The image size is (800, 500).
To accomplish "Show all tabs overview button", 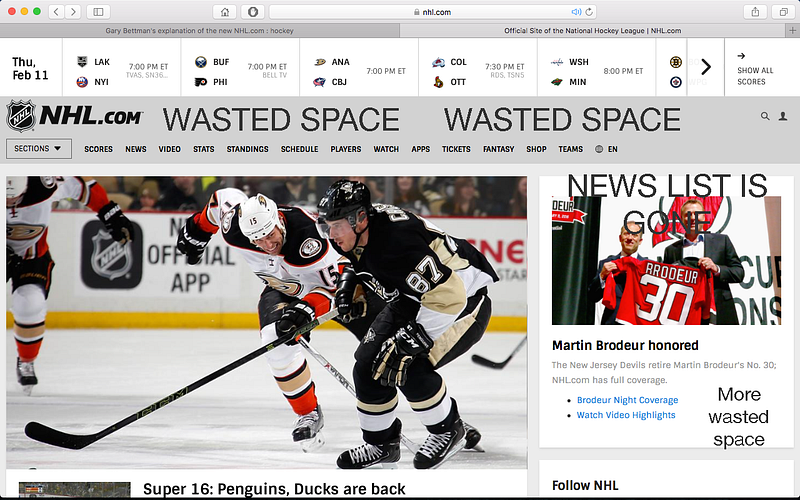I will [x=783, y=12].
